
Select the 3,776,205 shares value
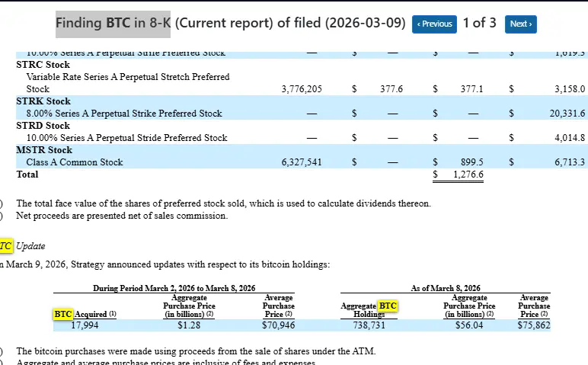pos(302,89)
